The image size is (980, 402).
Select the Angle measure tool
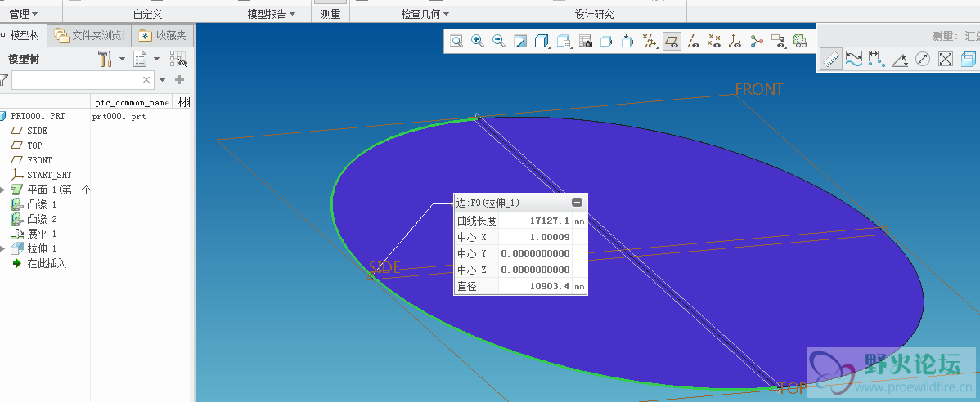(x=900, y=60)
